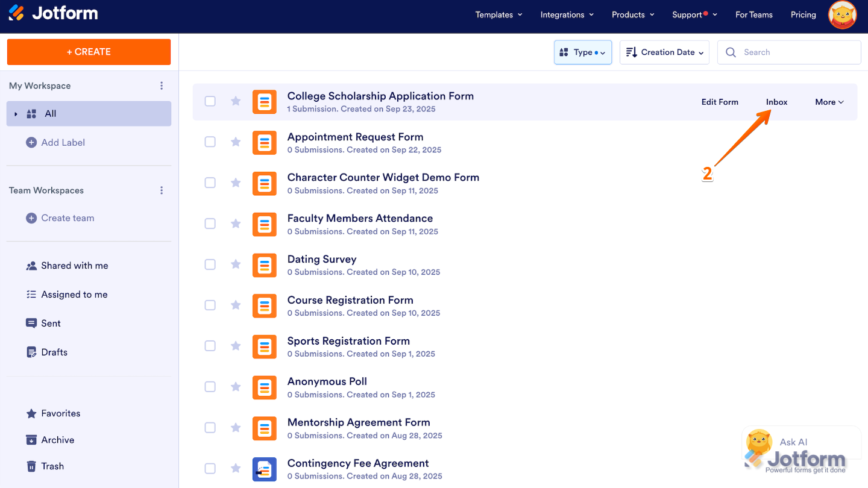
Task: Star the Anonymous Poll form
Action: pos(235,387)
